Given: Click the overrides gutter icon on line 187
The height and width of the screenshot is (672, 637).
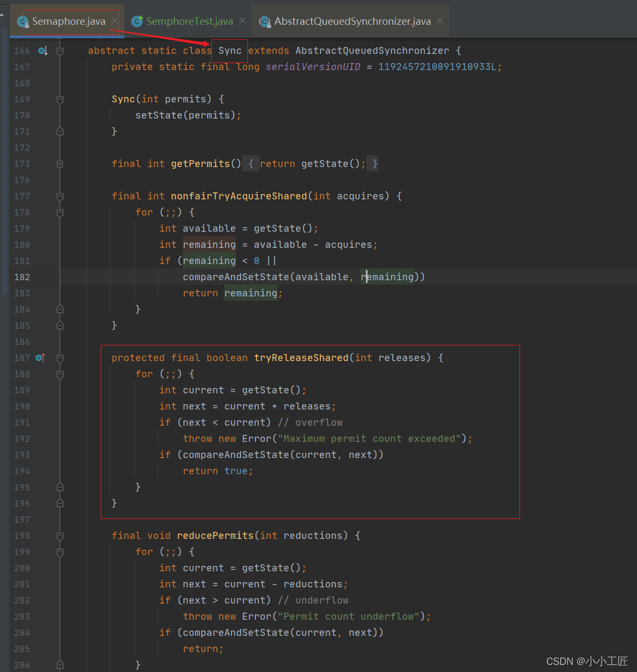Looking at the screenshot, I should pyautogui.click(x=40, y=358).
